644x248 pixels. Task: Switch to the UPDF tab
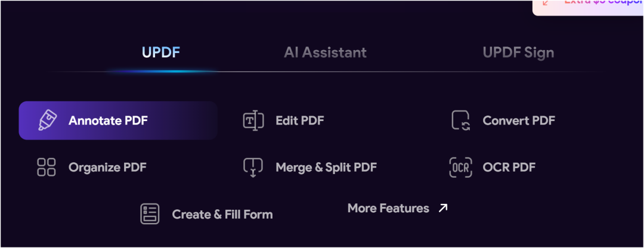tap(161, 52)
